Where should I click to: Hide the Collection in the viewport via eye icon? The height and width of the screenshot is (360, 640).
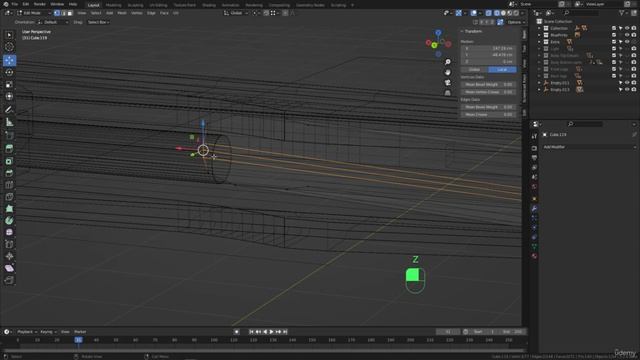[627, 28]
